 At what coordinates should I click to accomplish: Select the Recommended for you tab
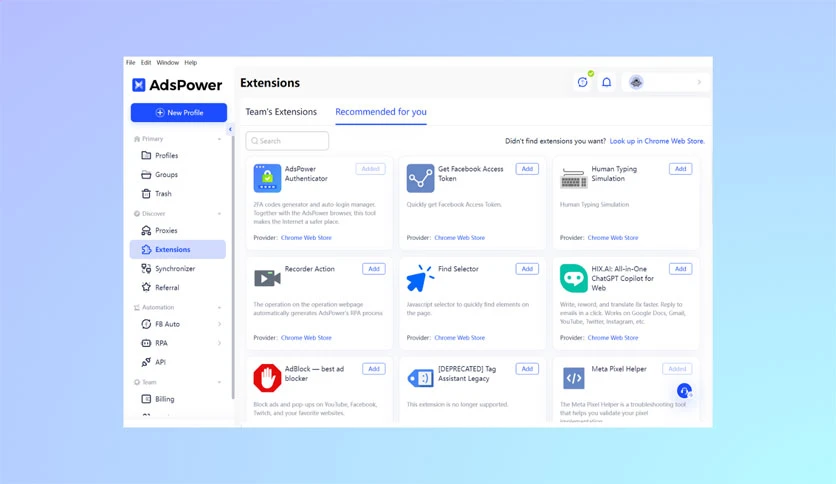pyautogui.click(x=381, y=112)
